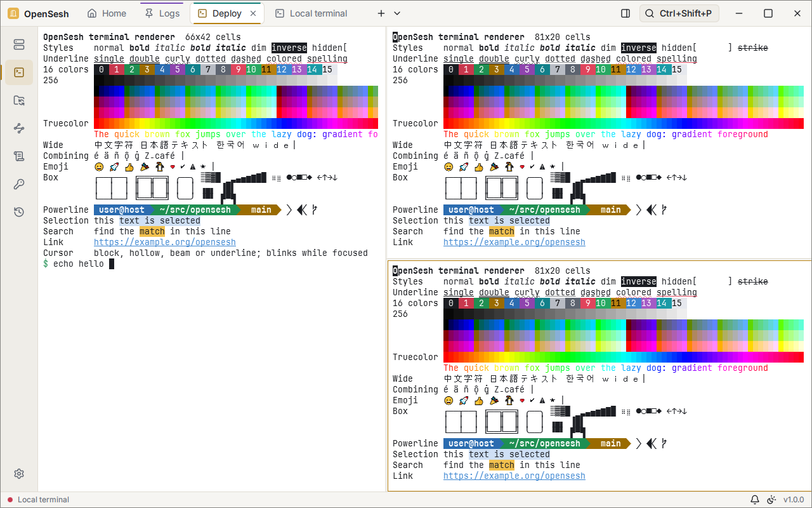Open the file sync folder panel
Viewport: 812px width, 508px height.
[19, 100]
